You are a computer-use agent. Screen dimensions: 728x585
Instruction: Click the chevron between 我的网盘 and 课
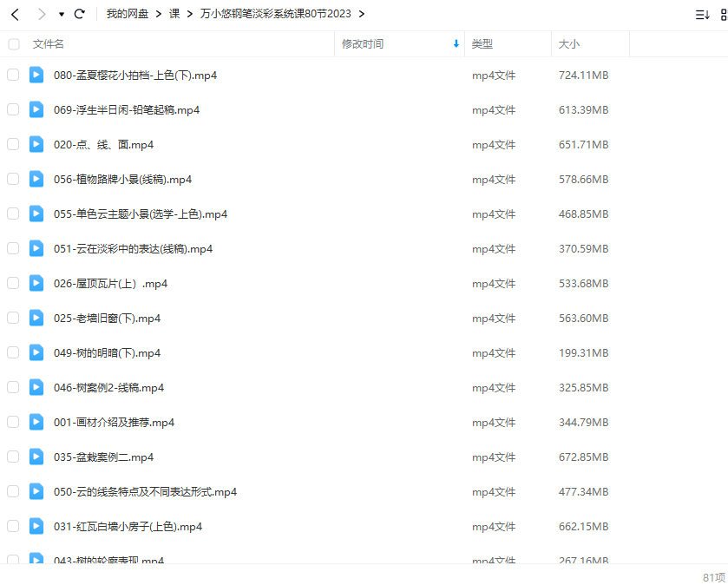(158, 14)
